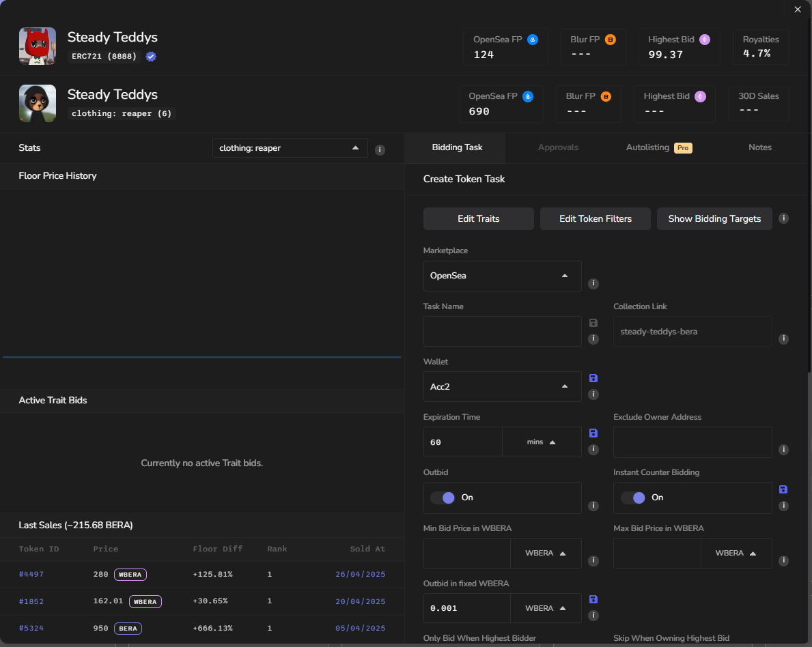This screenshot has width=812, height=647.
Task: Click the verified badge next to ERC721 (8888)
Action: pyautogui.click(x=151, y=56)
